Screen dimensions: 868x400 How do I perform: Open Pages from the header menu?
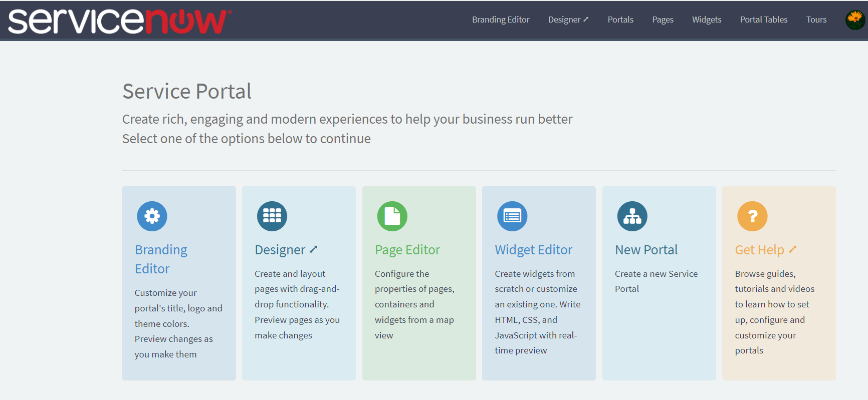[663, 20]
